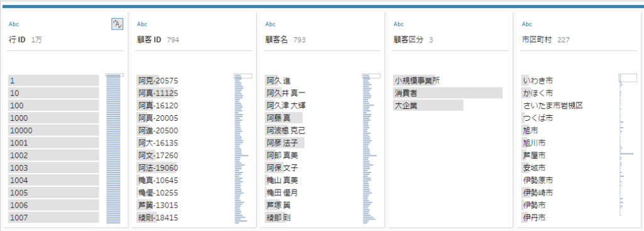Click the Abc data type icon for 市区町村

click(526, 25)
